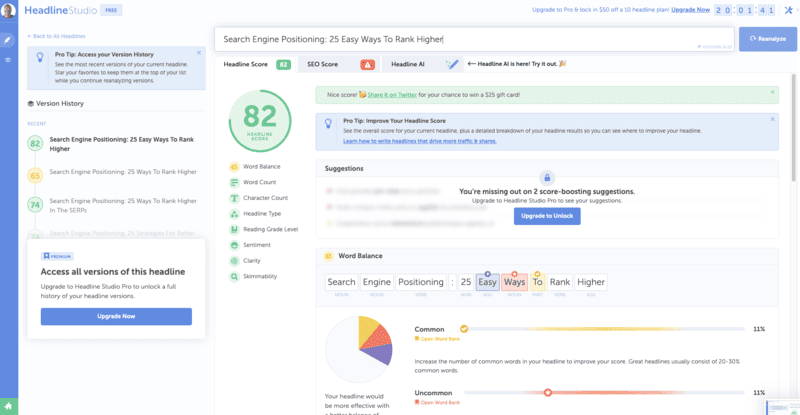The width and height of the screenshot is (800, 415).
Task: Click the lightbulb icon in Version History tip
Action: tap(40, 57)
